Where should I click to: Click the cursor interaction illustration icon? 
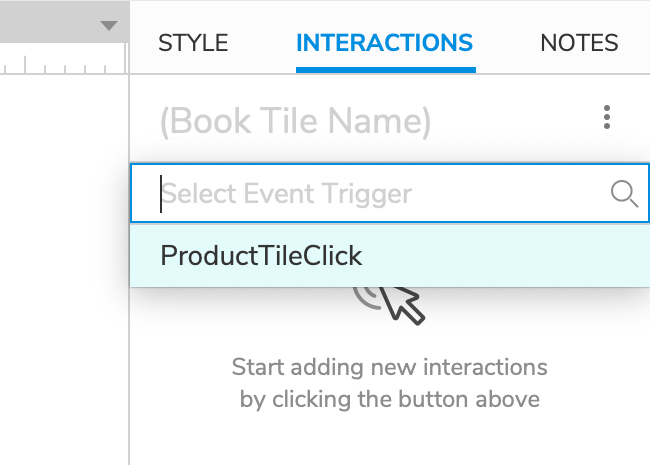(x=390, y=305)
